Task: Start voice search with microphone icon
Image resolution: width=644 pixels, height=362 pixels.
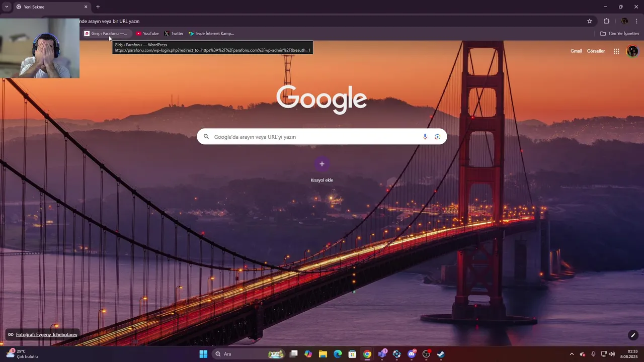Action: coord(425,137)
